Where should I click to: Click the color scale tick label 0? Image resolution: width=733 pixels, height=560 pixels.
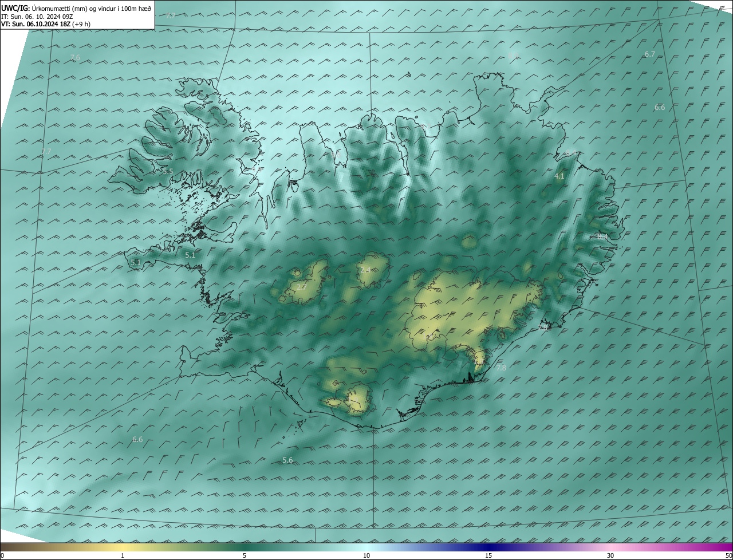2,555
